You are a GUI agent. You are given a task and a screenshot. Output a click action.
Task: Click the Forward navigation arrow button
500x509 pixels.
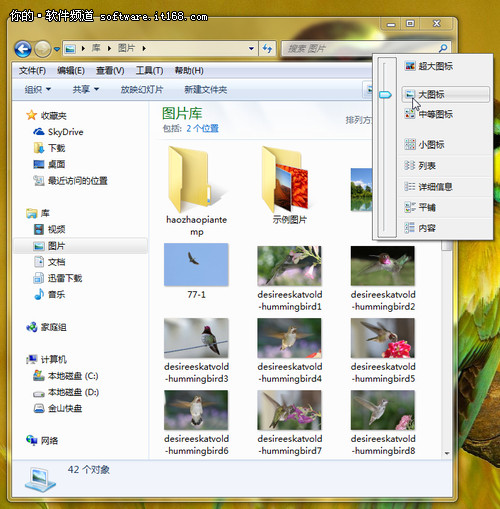42,49
